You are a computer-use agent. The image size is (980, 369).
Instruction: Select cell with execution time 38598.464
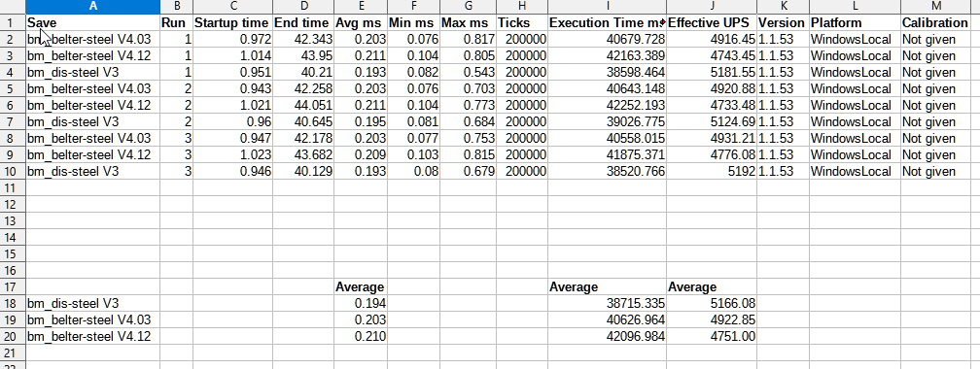point(608,73)
